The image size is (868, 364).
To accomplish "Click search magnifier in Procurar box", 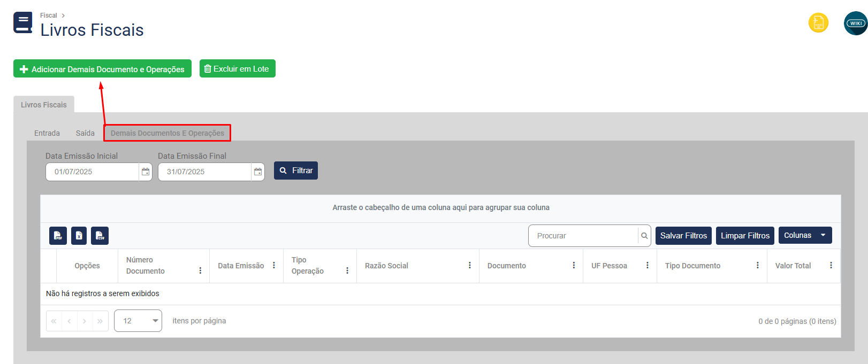I will point(644,236).
